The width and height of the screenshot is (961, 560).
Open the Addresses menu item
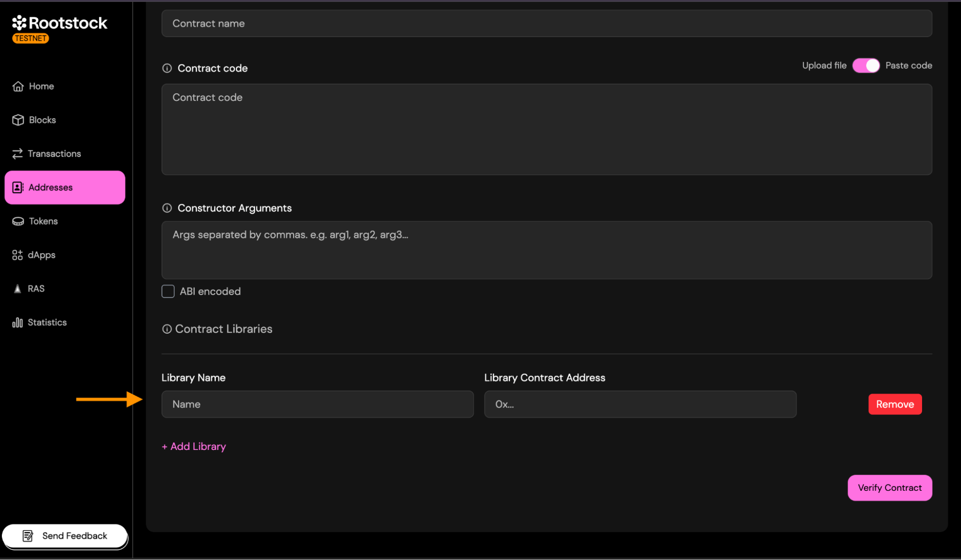coord(65,187)
